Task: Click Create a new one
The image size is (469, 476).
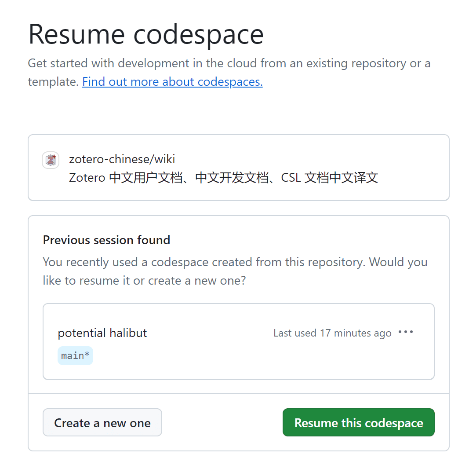Action: 102,422
